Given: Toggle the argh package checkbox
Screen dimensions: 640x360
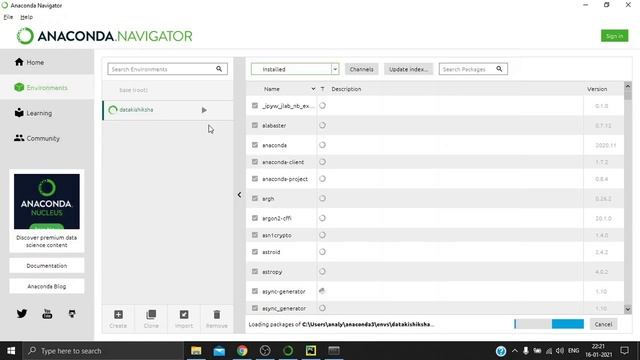Looking at the screenshot, I should click(255, 198).
